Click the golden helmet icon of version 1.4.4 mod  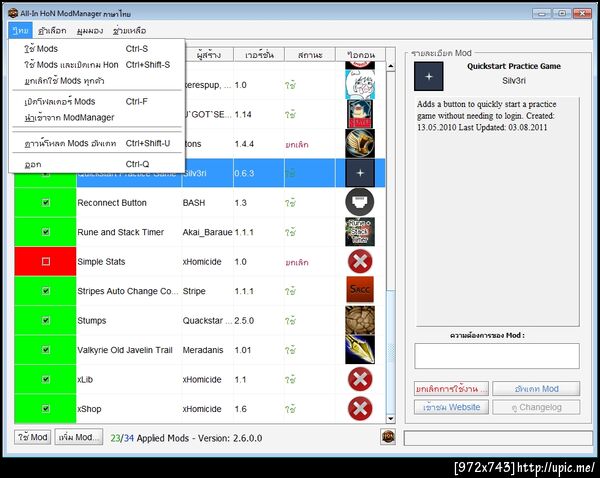pos(360,144)
